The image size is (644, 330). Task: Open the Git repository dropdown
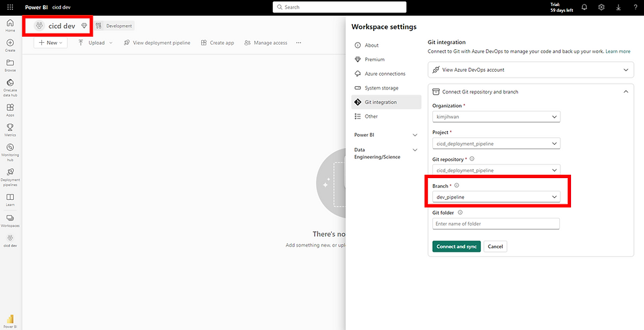(x=496, y=170)
